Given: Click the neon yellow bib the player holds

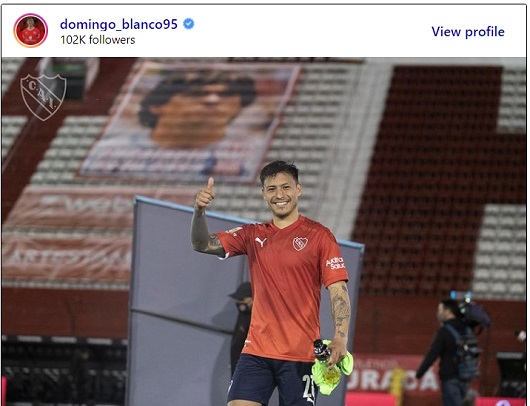Looking at the screenshot, I should tap(333, 368).
